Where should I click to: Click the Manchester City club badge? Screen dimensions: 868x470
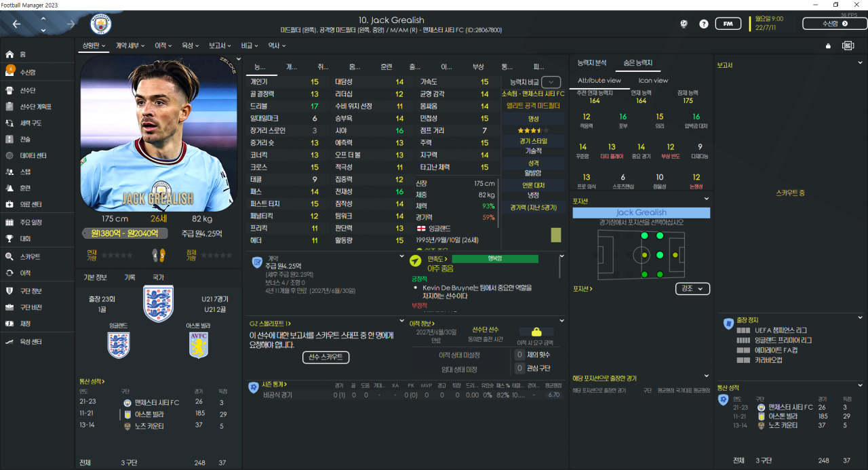click(x=101, y=24)
